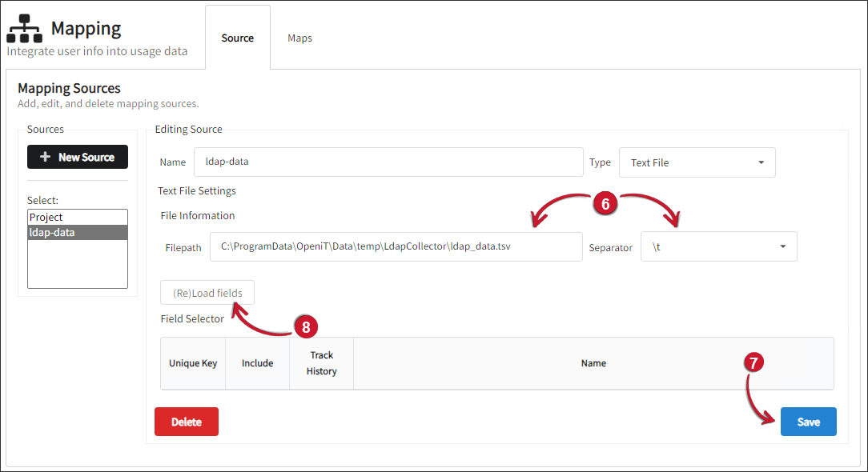Delete the current mapping source
Image resolution: width=868 pixels, height=472 pixels.
pos(186,422)
